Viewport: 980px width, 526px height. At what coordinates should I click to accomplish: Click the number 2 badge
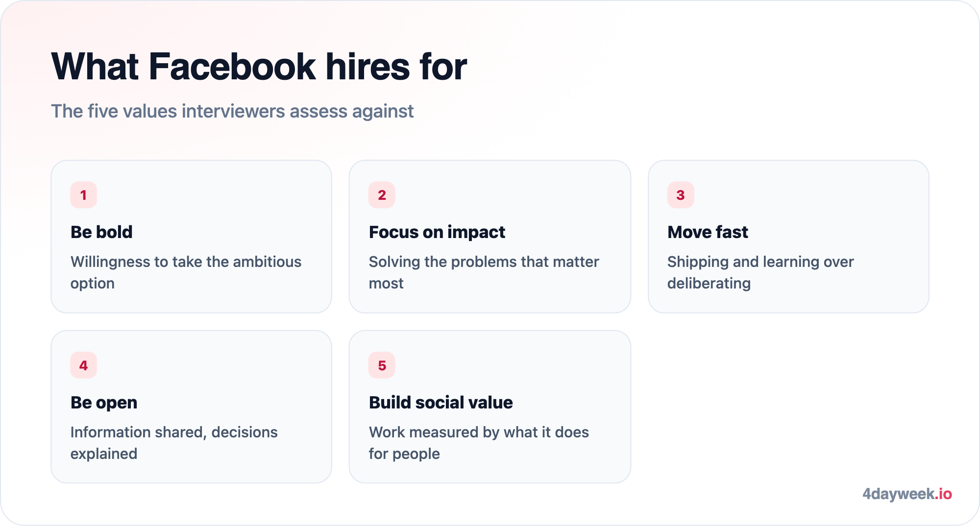[x=382, y=195]
